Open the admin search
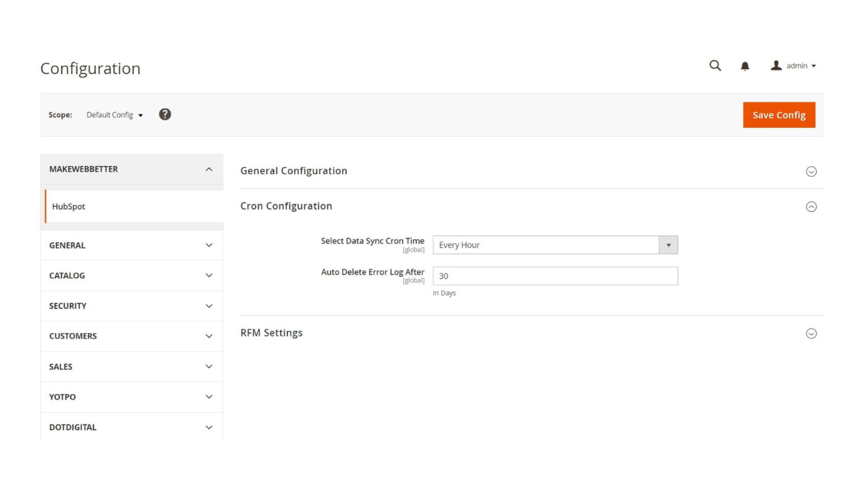868x488 pixels. (715, 66)
